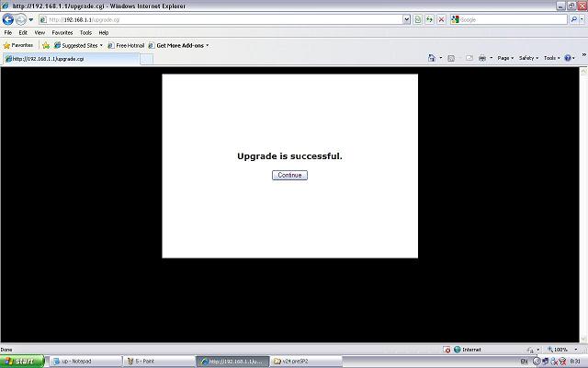Click the system tray clock

575,362
